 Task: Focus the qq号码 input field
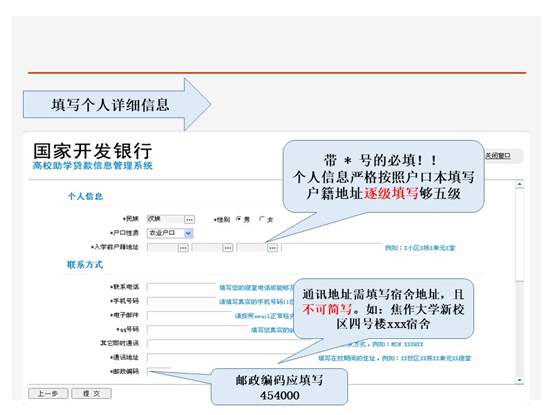[198, 329]
